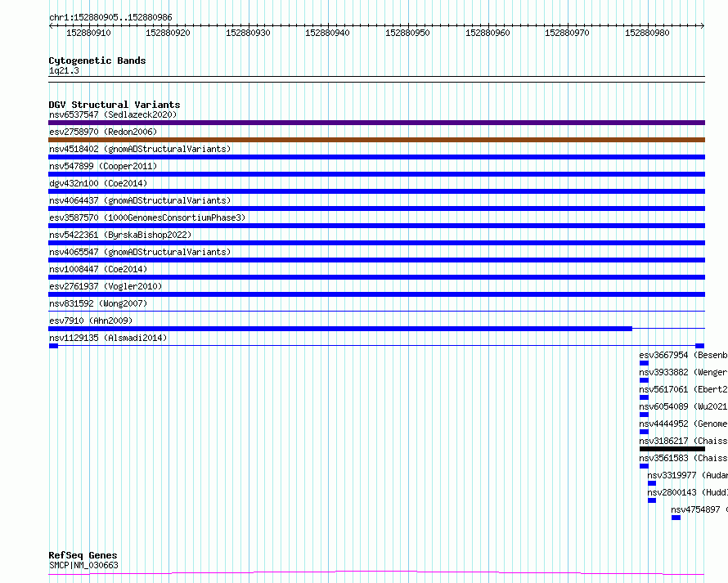Screen dimensions: 728x583
Task: Select the blue esv2761937 variant bar
Action: tap(376, 294)
